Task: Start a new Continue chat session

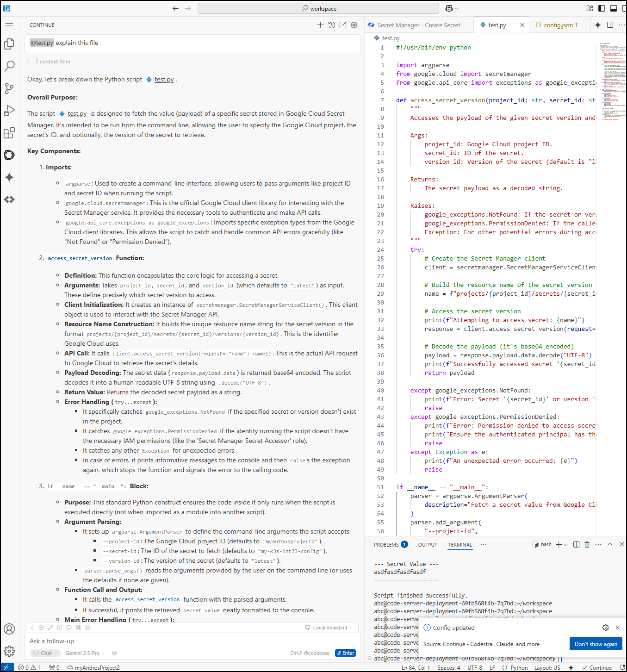Action: click(x=320, y=25)
